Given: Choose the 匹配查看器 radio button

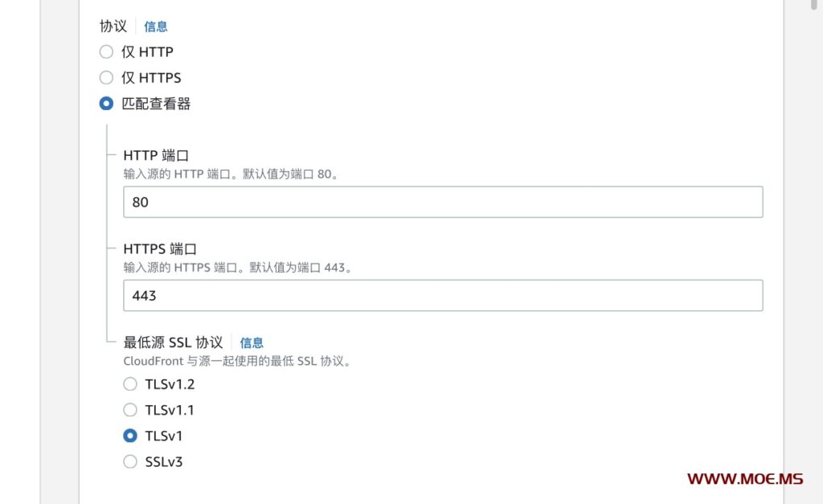Looking at the screenshot, I should click(x=106, y=104).
